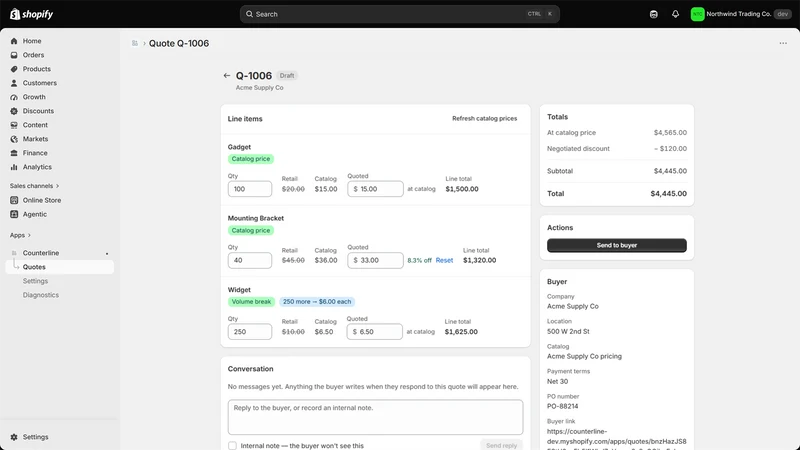Click the Widget Qty field
This screenshot has height=450, width=800.
pos(249,332)
